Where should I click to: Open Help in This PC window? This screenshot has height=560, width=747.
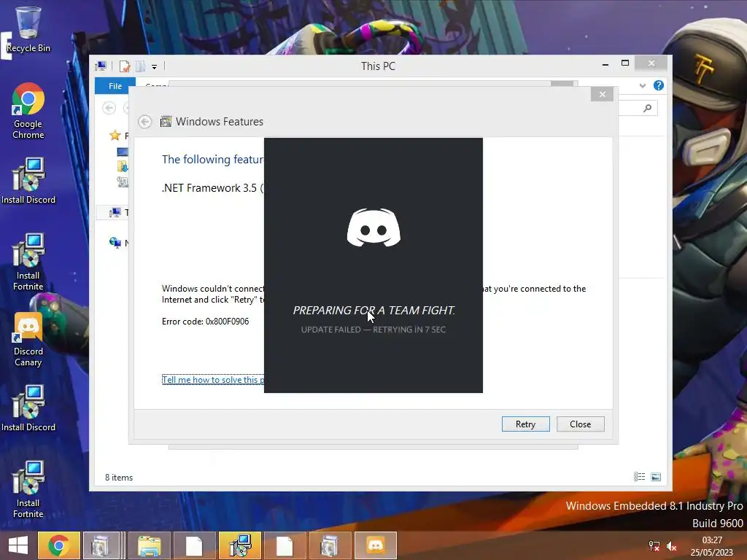click(659, 86)
